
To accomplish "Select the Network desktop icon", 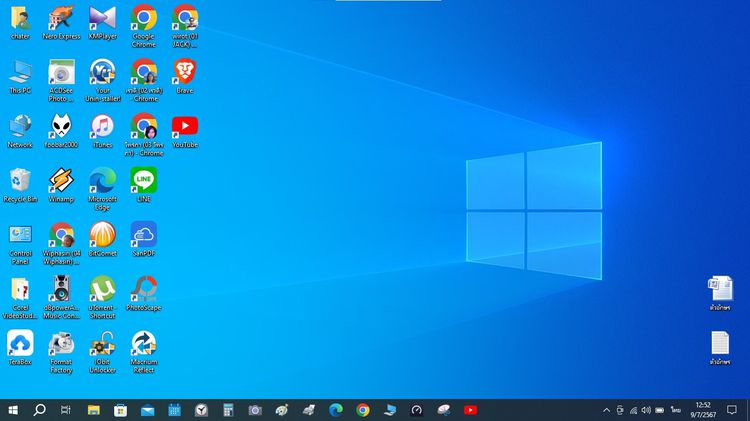I will coord(20,131).
